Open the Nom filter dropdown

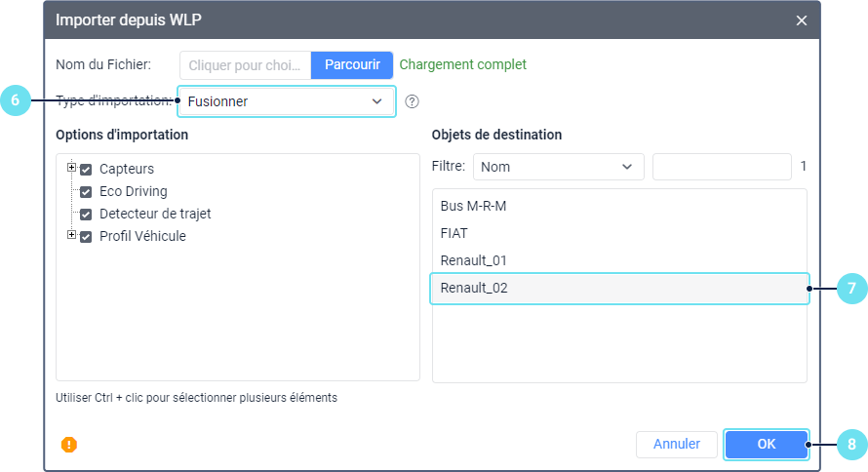tap(558, 167)
